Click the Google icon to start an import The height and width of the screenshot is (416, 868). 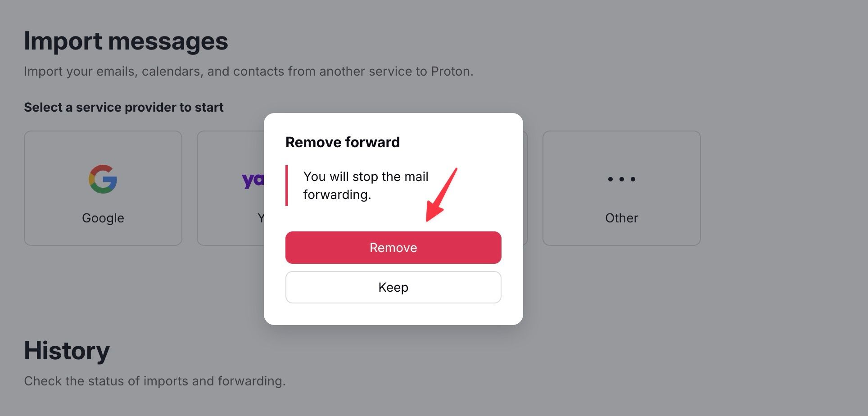pyautogui.click(x=103, y=179)
